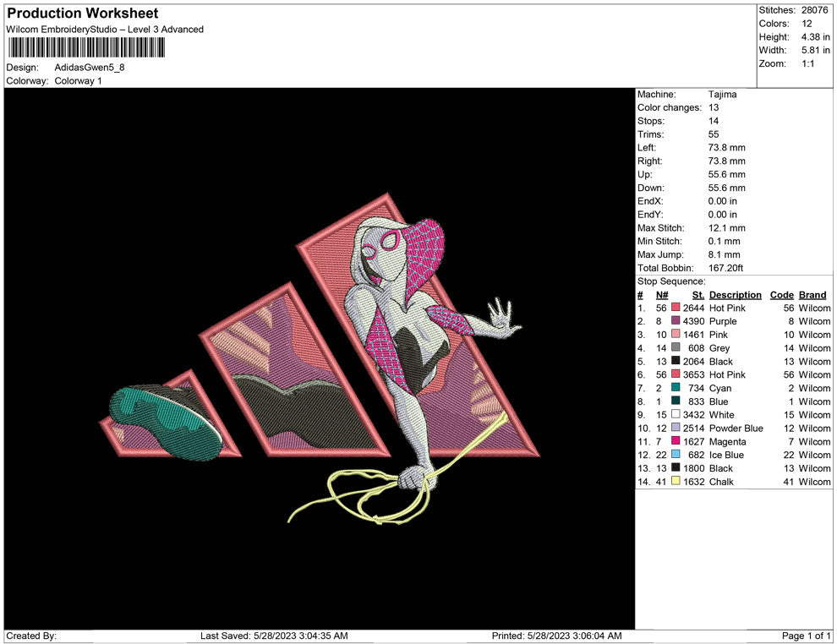The image size is (837, 644).
Task: Click the Page 1 of 1 indicator
Action: point(806,636)
